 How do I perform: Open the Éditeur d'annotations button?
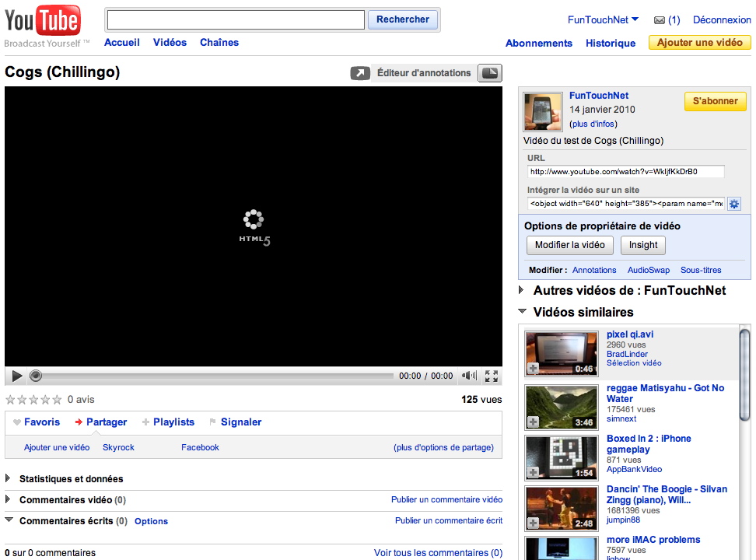pos(424,73)
